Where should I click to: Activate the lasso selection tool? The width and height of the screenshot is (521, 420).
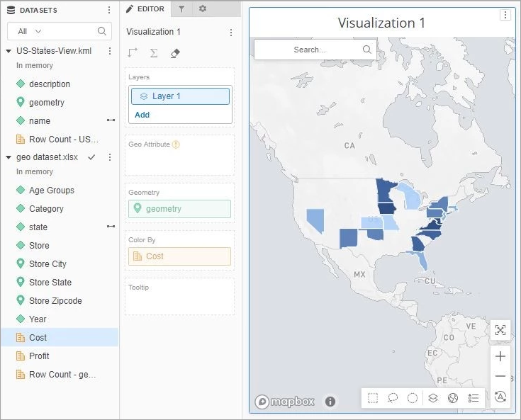pos(393,398)
